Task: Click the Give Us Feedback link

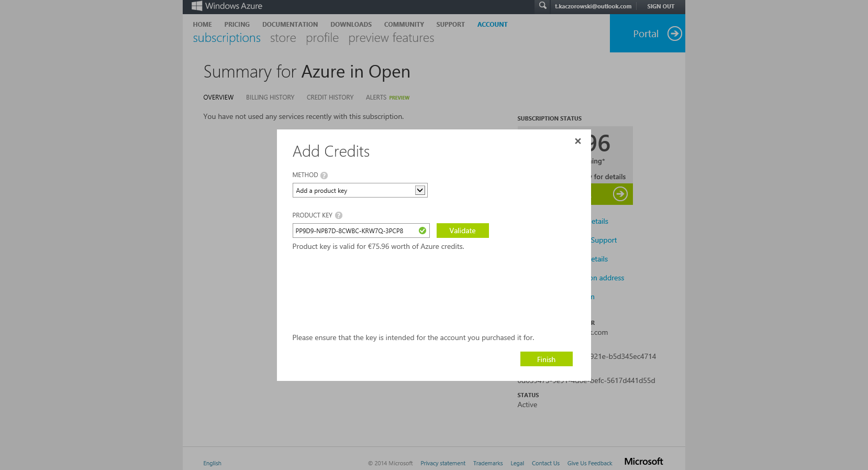Action: tap(589, 463)
